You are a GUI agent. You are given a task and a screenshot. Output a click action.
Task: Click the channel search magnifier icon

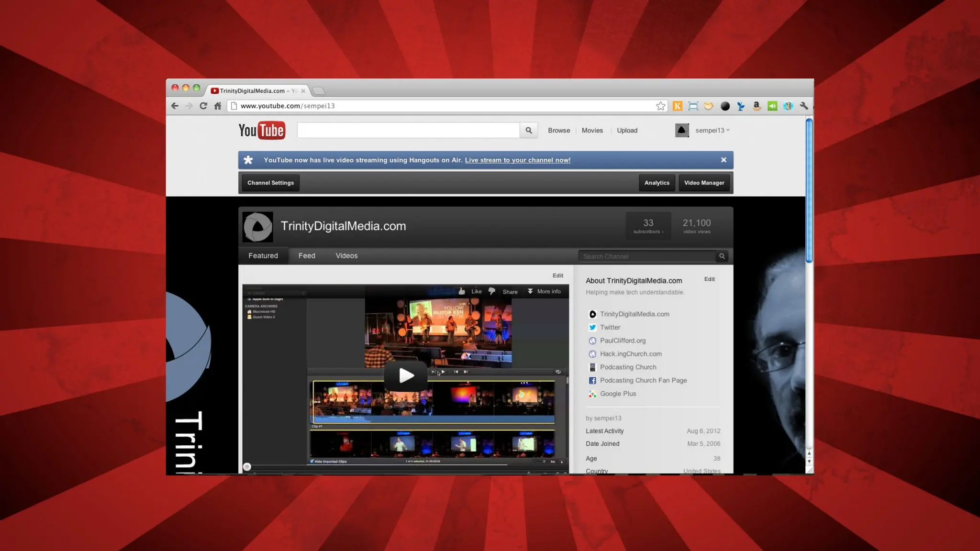pos(722,256)
